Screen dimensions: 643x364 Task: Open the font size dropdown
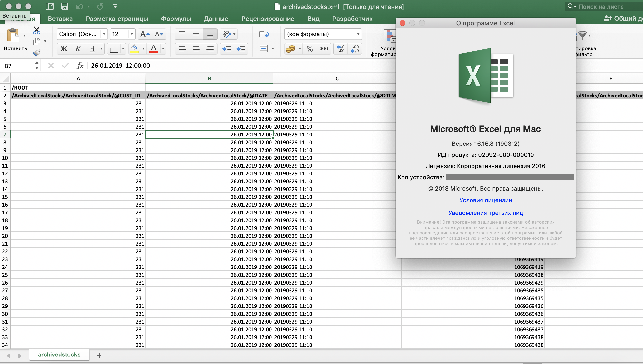(x=132, y=34)
